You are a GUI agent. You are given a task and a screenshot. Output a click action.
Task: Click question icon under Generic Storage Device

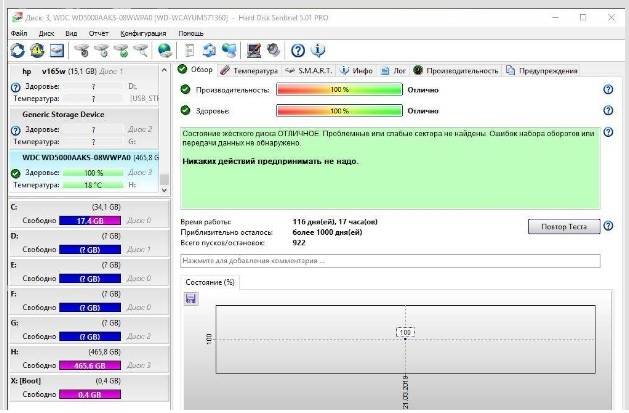pyautogui.click(x=16, y=130)
